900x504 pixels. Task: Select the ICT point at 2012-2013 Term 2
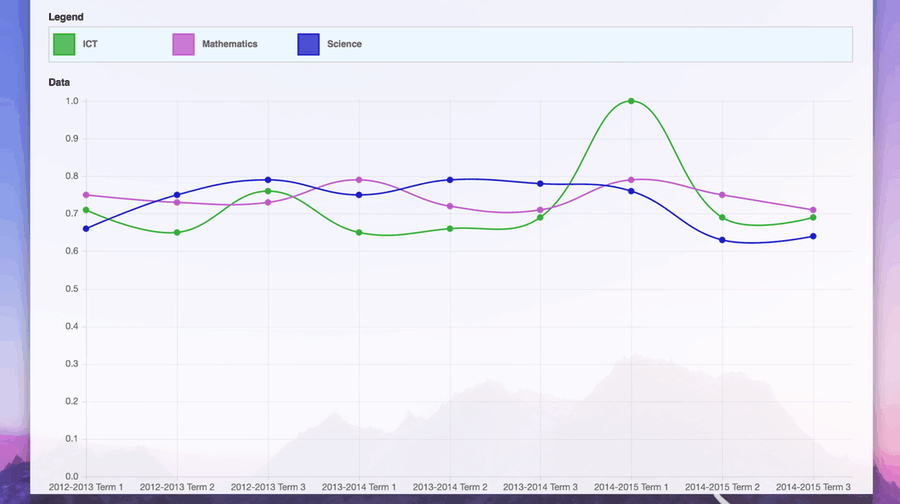point(177,233)
